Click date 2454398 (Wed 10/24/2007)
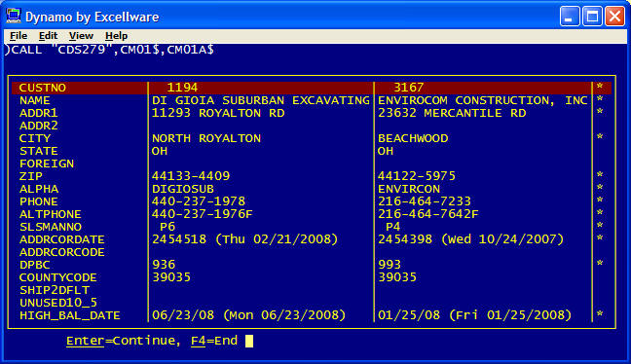The width and height of the screenshot is (631, 364). click(x=471, y=239)
